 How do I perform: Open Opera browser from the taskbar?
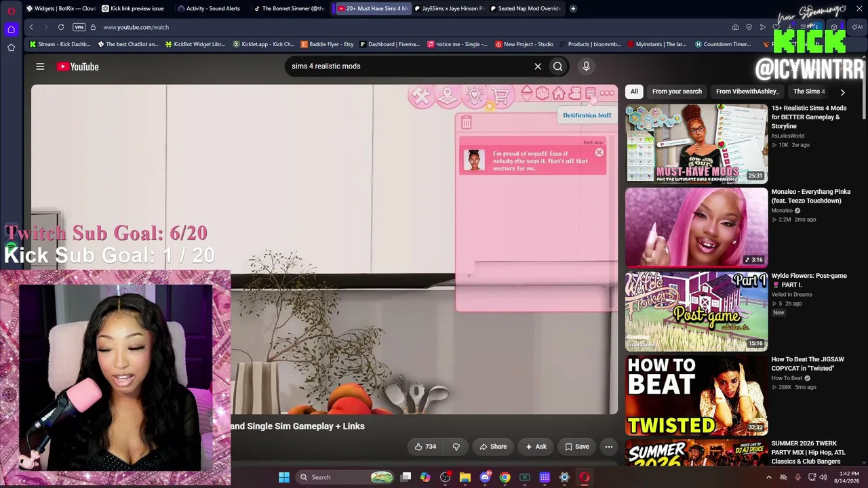coord(585,477)
